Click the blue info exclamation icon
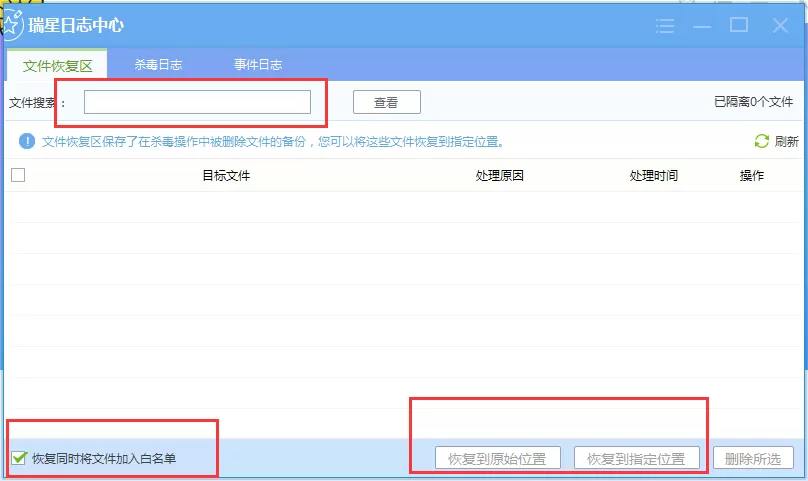This screenshot has height=481, width=808. pyautogui.click(x=27, y=141)
